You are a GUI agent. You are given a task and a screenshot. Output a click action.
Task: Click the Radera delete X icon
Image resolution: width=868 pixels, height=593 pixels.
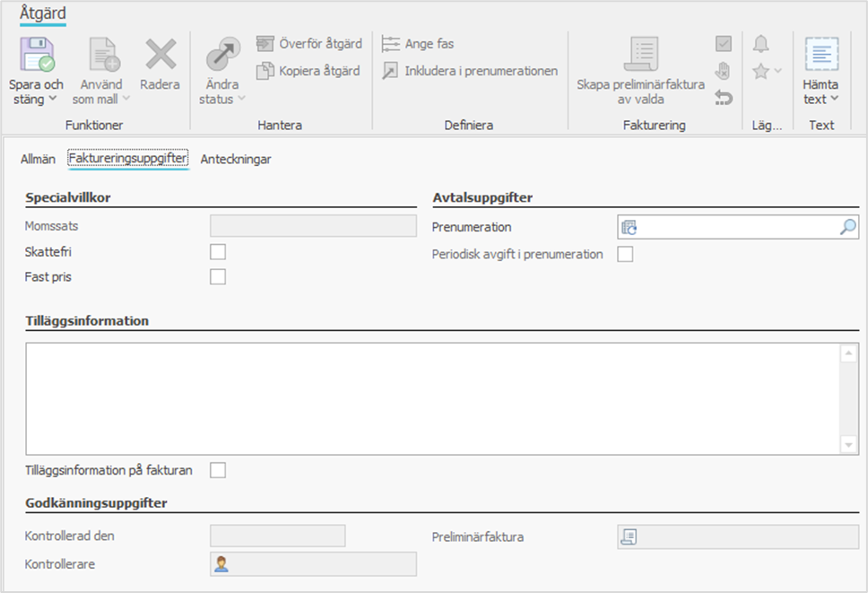pos(161,55)
